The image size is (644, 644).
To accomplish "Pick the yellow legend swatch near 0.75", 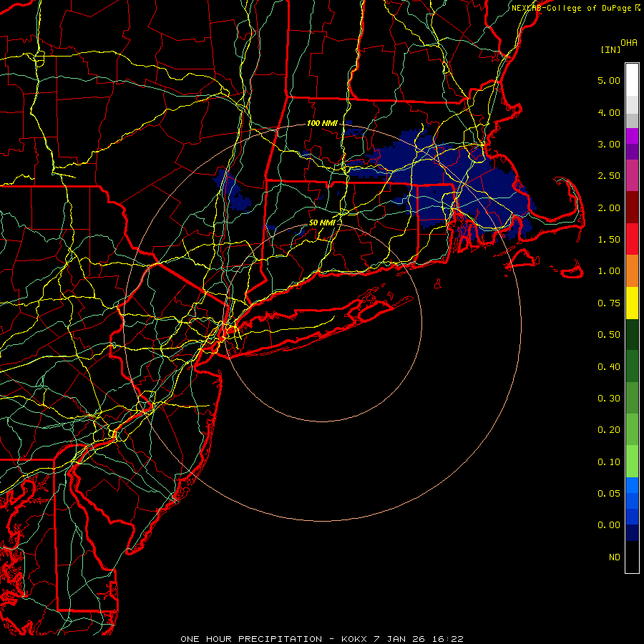I will click(632, 303).
